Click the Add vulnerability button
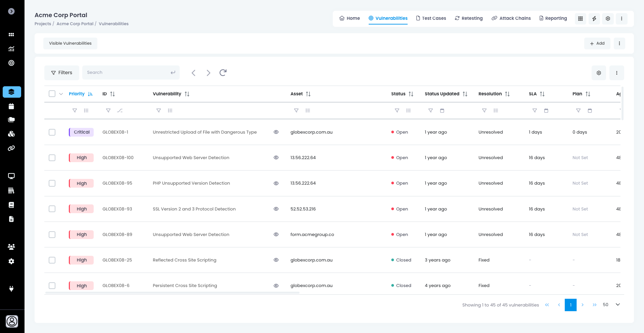 pos(597,43)
